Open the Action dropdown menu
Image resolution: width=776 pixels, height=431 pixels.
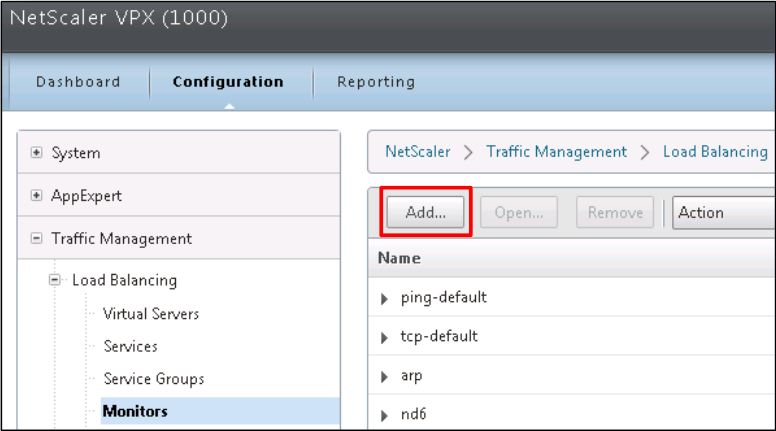click(722, 212)
